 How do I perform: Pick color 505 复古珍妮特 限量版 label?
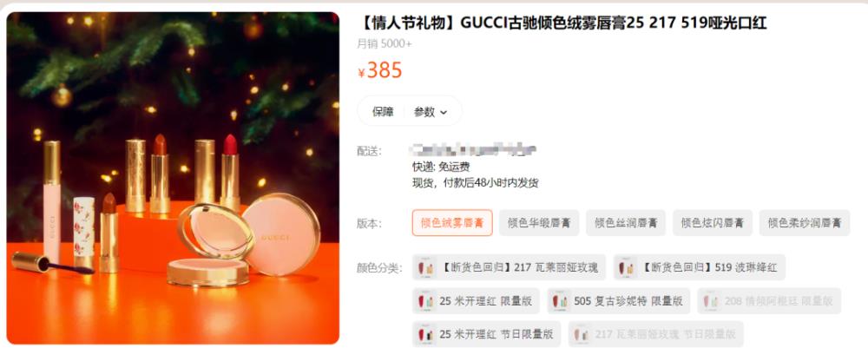point(628,301)
